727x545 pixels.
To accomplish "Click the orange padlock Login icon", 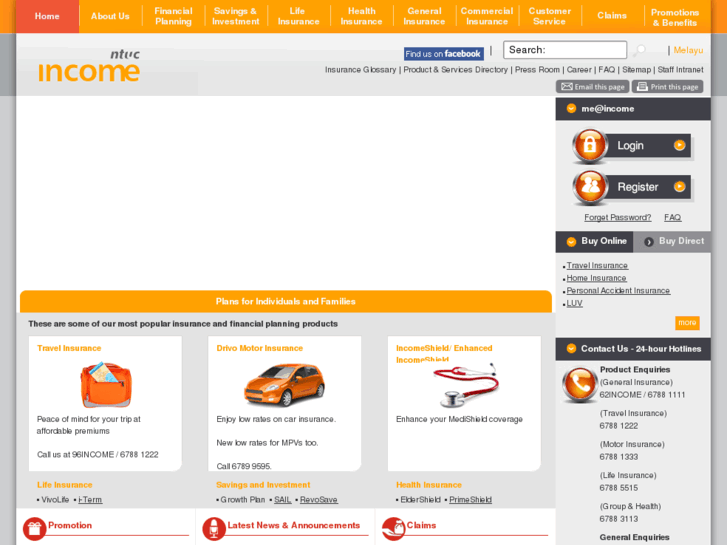I will (590, 145).
